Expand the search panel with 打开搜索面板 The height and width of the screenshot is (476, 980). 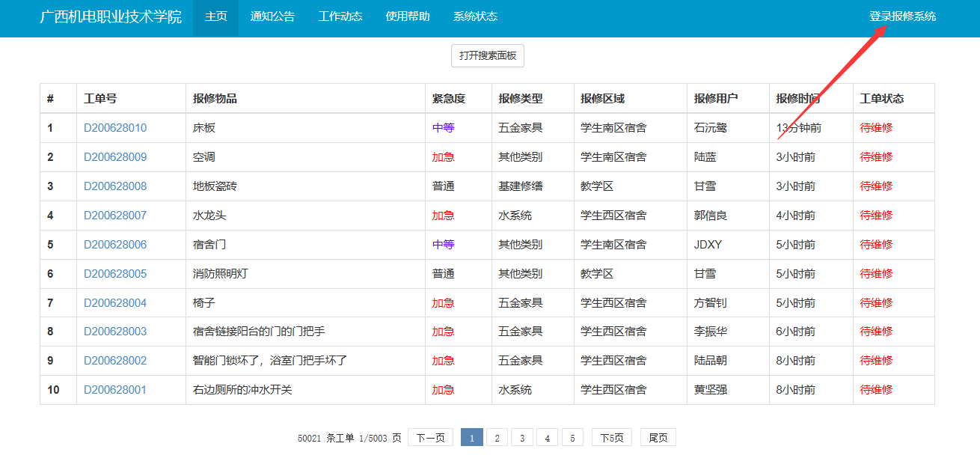[488, 55]
